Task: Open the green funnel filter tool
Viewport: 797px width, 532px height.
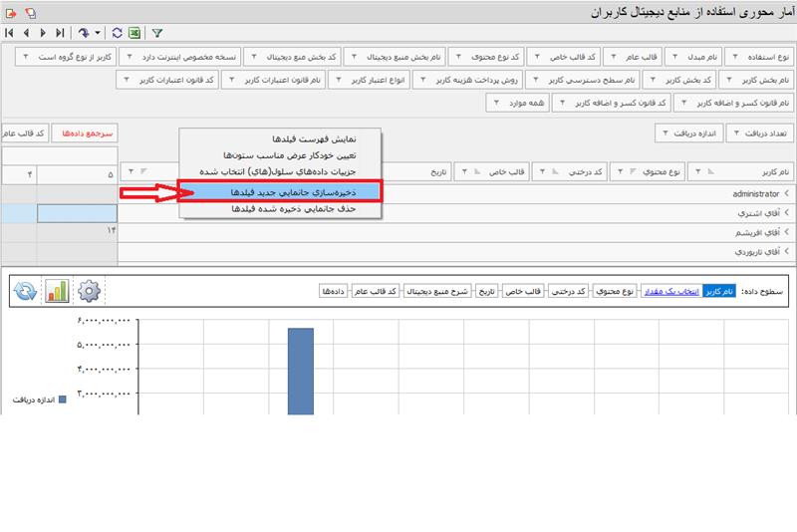Action: click(157, 33)
